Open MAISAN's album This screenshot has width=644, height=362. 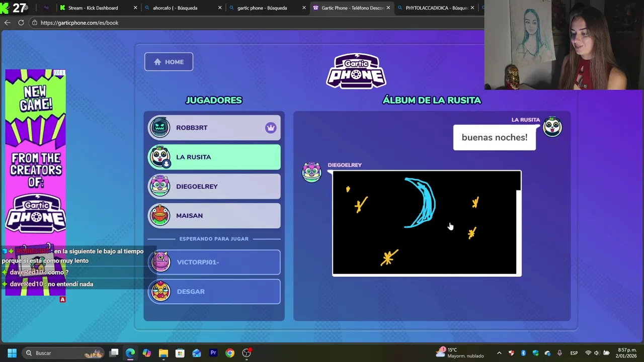point(214,216)
